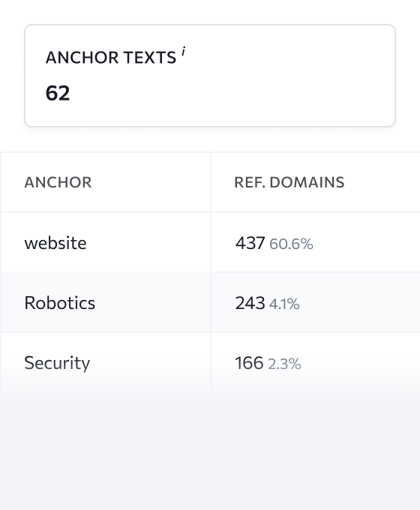Click the info icon beside Anchor Texts

point(184,52)
